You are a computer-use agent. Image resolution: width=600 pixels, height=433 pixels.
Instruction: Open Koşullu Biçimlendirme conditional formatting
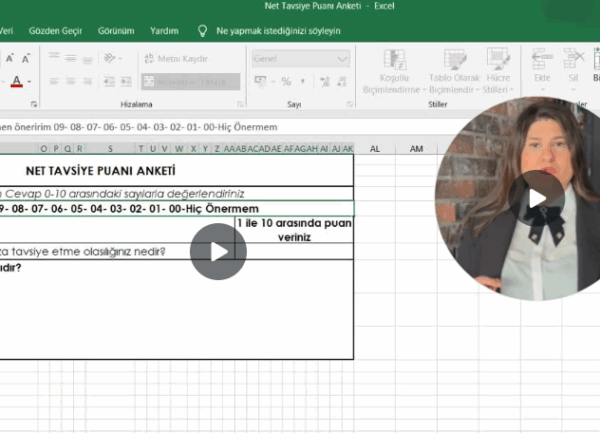point(394,72)
